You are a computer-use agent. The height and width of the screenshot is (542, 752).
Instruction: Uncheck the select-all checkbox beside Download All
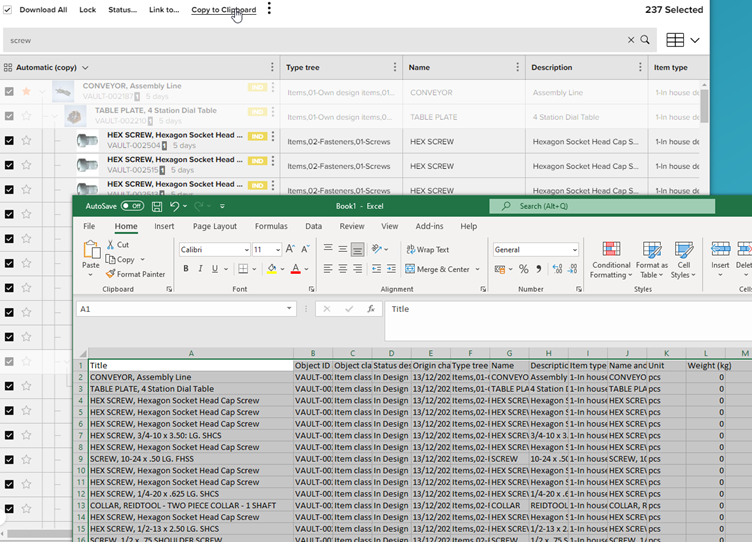(7, 10)
